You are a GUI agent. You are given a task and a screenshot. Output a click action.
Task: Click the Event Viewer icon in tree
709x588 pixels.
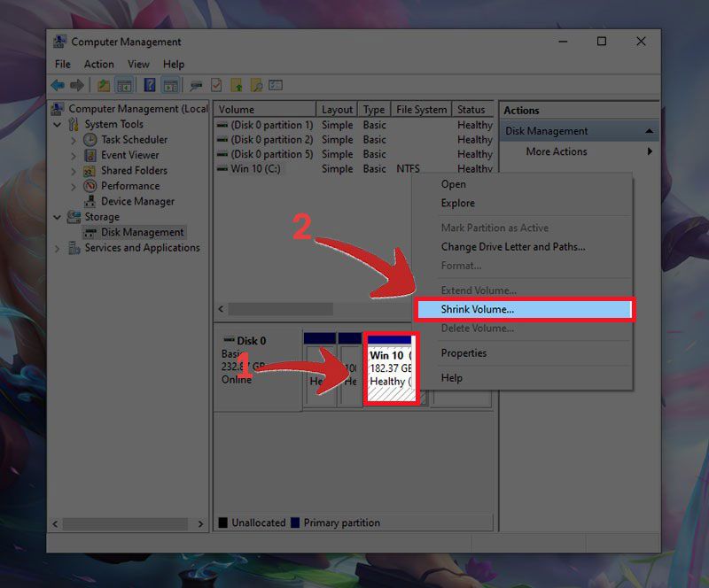90,155
